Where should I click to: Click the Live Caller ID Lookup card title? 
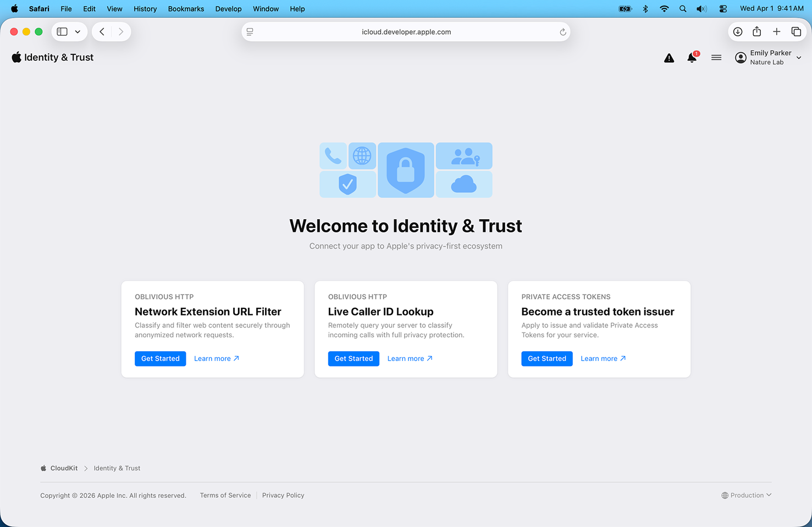[381, 312]
